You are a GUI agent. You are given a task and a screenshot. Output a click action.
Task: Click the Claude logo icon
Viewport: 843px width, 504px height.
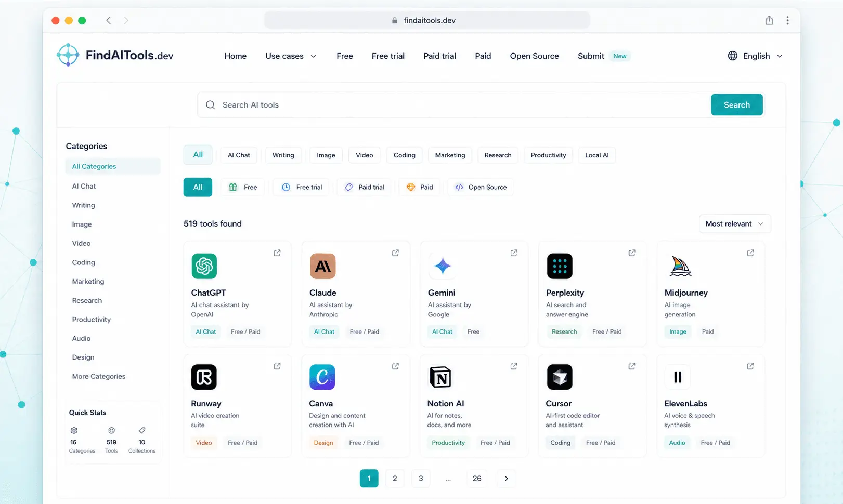coord(322,266)
